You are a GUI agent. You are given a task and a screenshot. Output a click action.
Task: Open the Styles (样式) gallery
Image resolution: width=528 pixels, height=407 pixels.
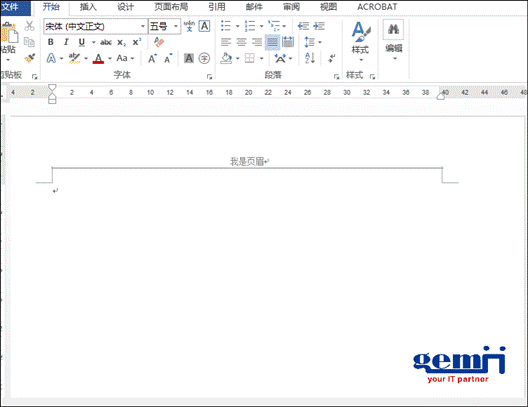pyautogui.click(x=360, y=41)
